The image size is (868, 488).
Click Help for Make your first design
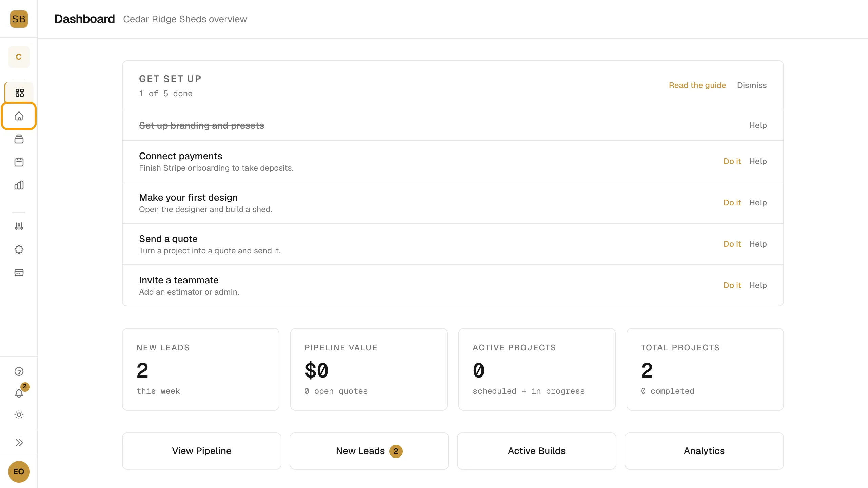(x=758, y=203)
